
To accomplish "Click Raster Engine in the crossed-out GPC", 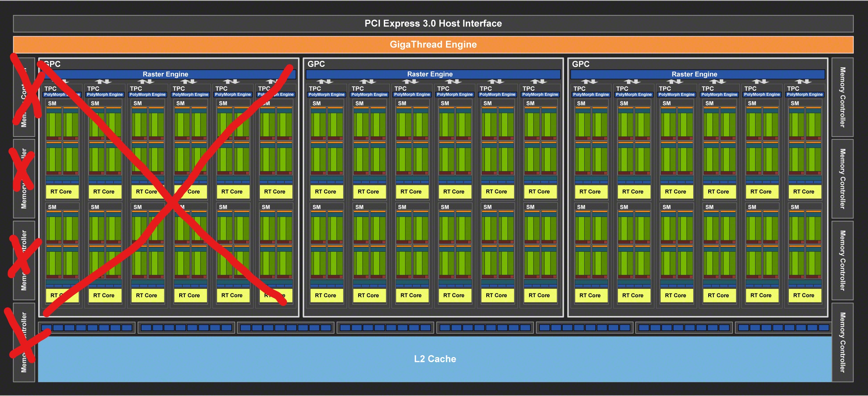I will (x=165, y=74).
